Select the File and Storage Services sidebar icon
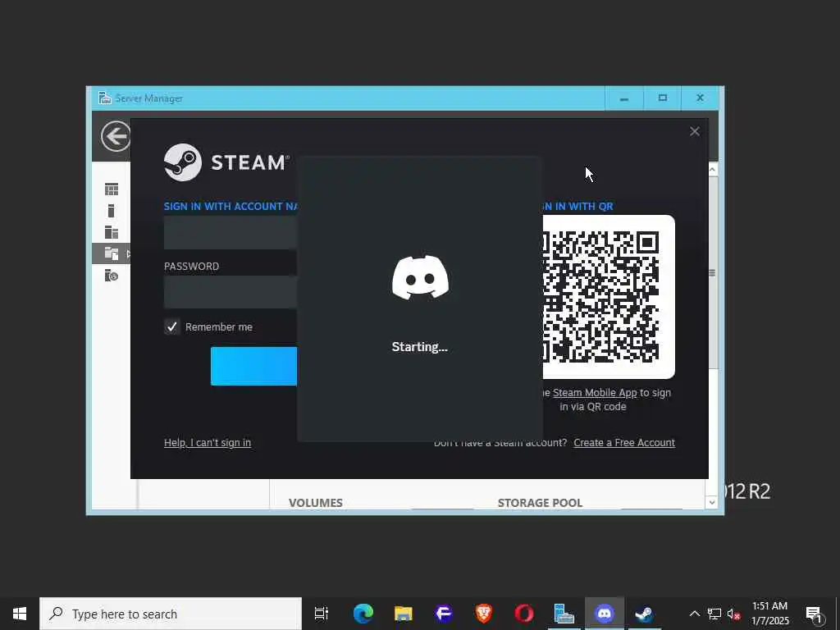The image size is (840, 630). [112, 253]
